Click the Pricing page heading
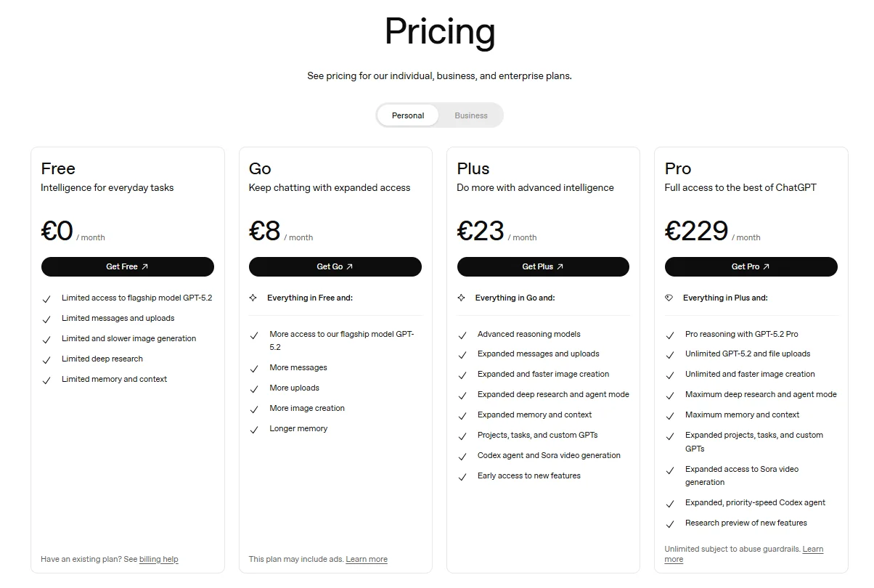The width and height of the screenshot is (874, 588). [438, 31]
